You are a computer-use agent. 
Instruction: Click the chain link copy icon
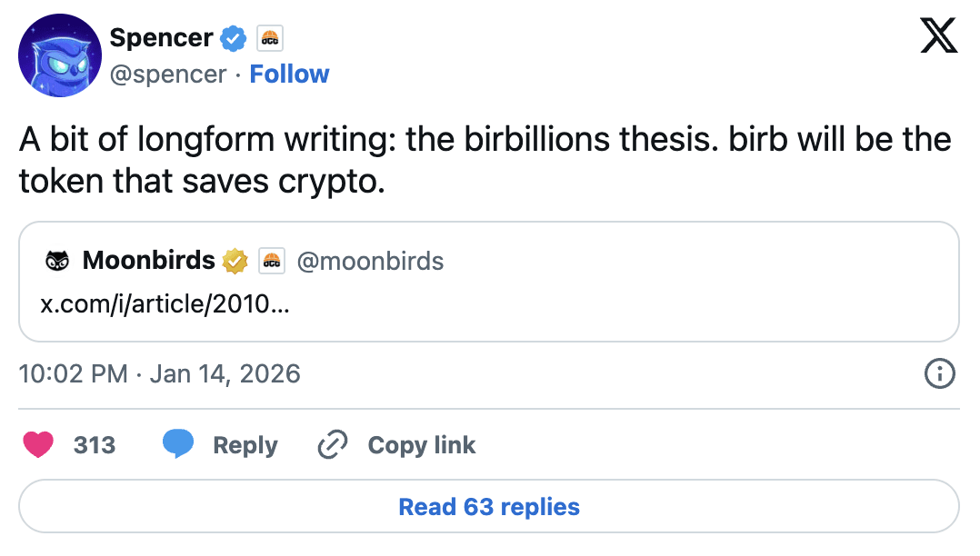coord(333,445)
